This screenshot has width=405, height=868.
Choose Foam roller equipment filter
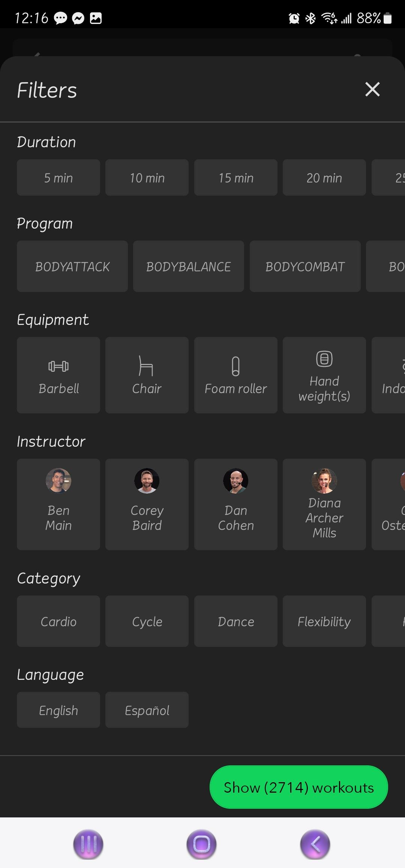(236, 375)
